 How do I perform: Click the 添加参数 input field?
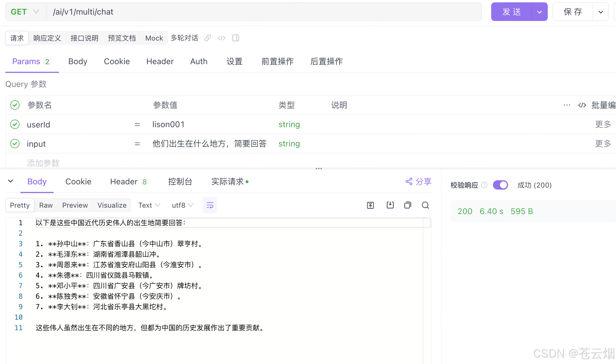43,163
